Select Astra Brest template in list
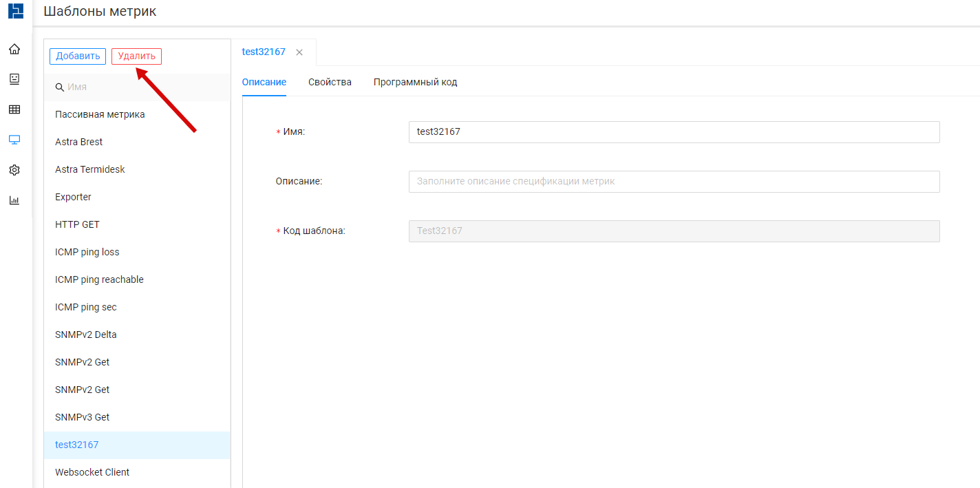This screenshot has width=980, height=488. (79, 142)
